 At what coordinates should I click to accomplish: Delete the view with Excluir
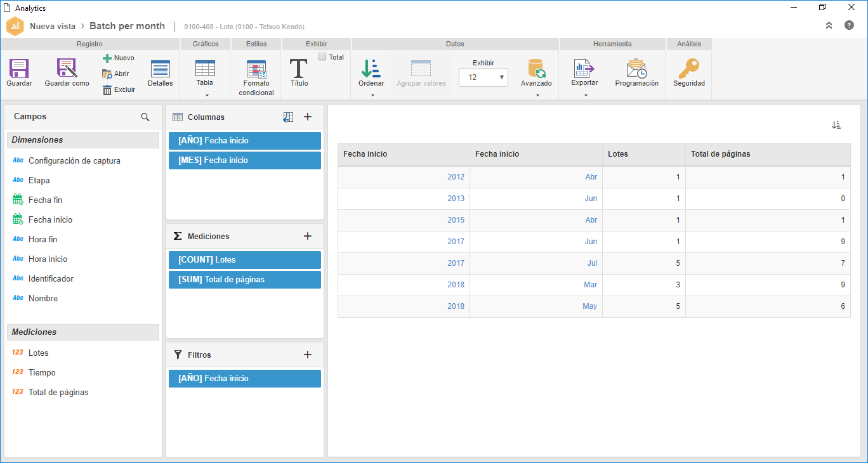tap(119, 89)
